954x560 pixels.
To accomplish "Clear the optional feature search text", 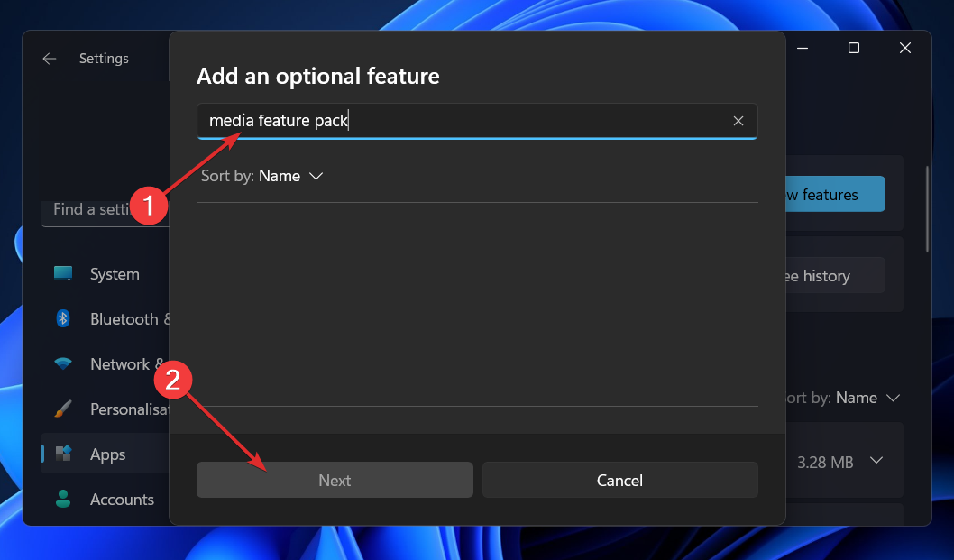I will pyautogui.click(x=738, y=121).
